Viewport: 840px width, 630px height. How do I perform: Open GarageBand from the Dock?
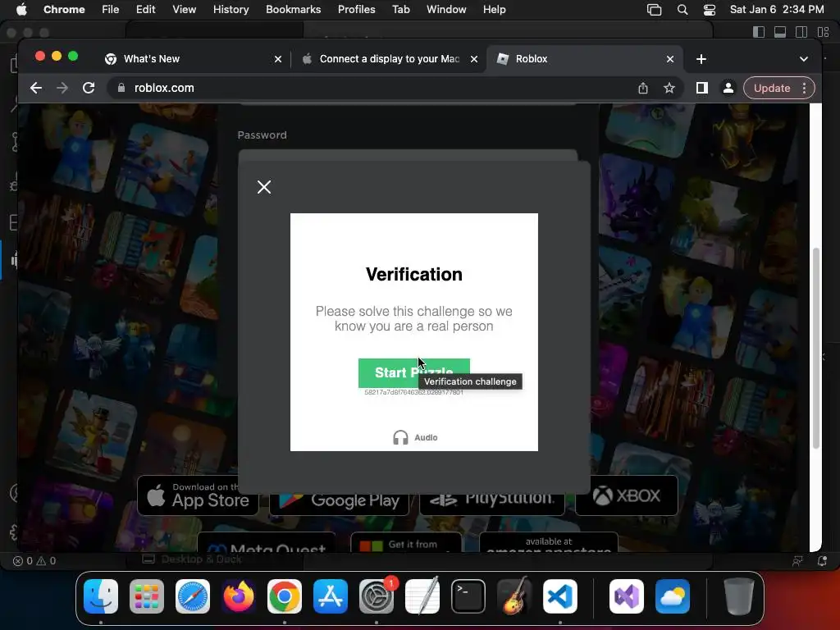tap(514, 596)
